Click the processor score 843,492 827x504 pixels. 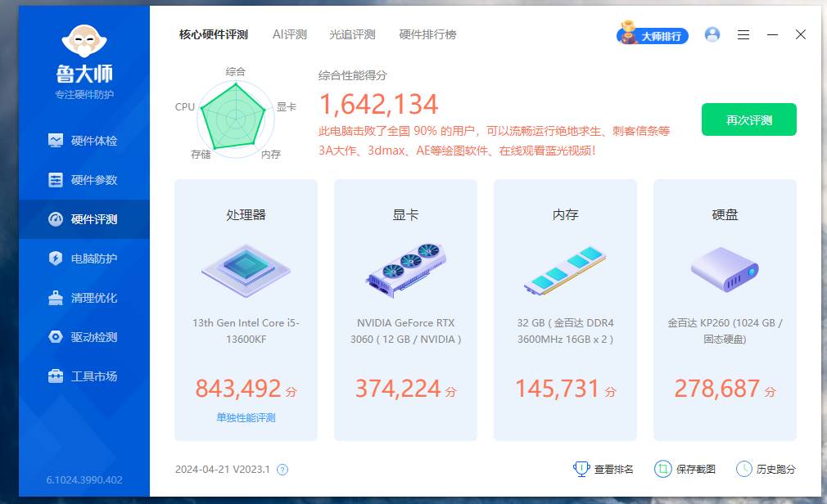(238, 389)
